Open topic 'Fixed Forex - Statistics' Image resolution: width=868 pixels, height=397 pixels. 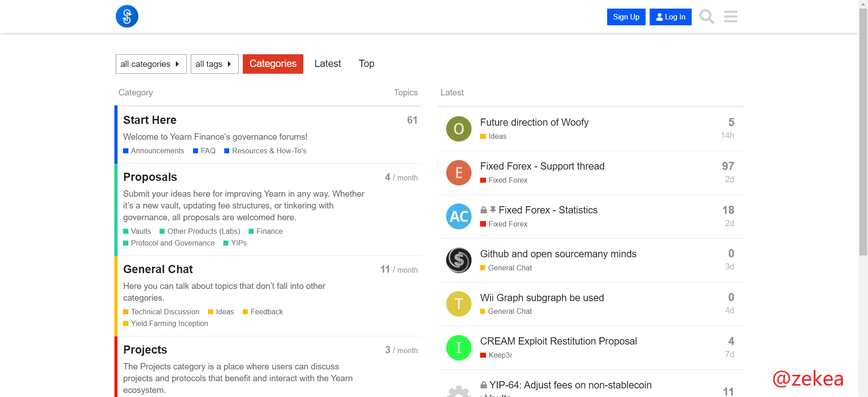(x=548, y=210)
